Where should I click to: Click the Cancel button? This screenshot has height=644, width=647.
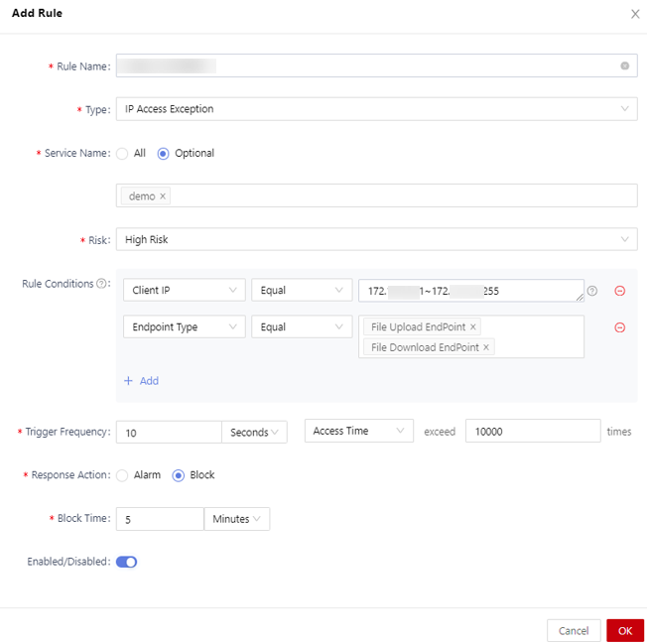coord(574,631)
